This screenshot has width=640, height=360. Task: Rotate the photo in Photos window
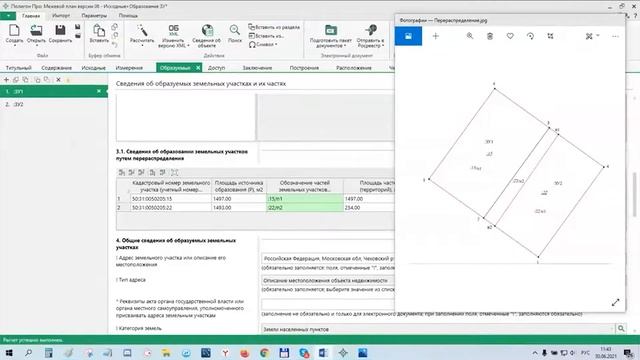530,36
